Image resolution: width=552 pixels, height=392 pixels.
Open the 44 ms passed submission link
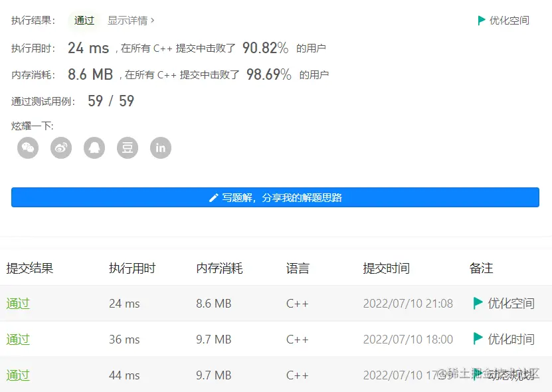point(18,375)
